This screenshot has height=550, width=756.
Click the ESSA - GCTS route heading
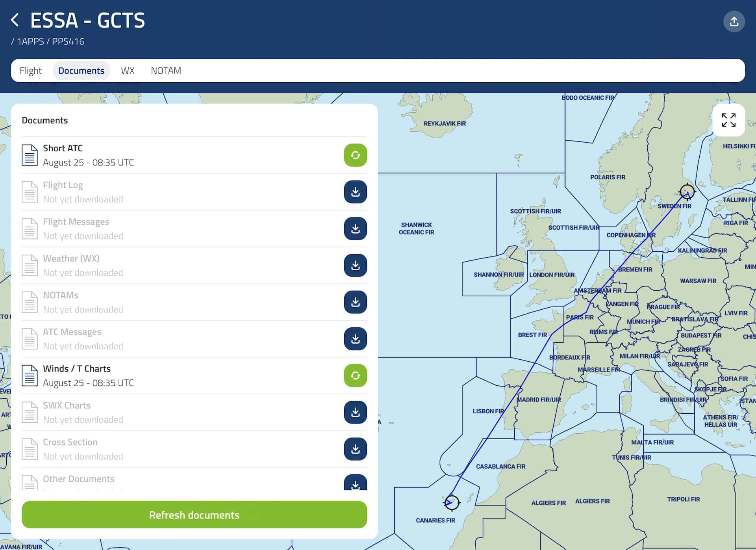(88, 20)
